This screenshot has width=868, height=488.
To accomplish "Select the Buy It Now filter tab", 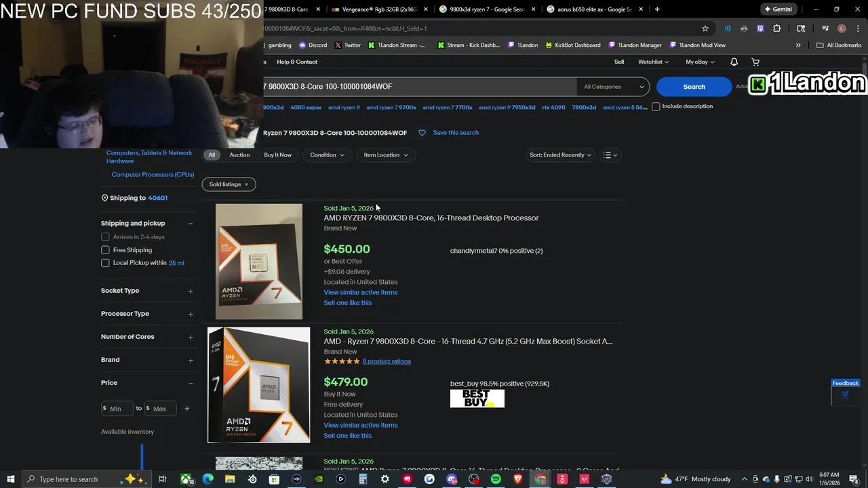I will (x=277, y=155).
